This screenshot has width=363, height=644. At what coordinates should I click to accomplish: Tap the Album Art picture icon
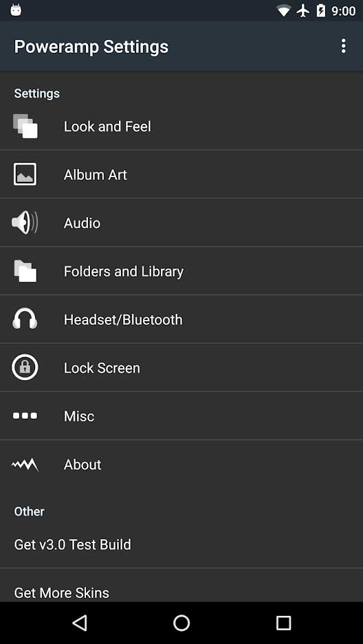[25, 174]
